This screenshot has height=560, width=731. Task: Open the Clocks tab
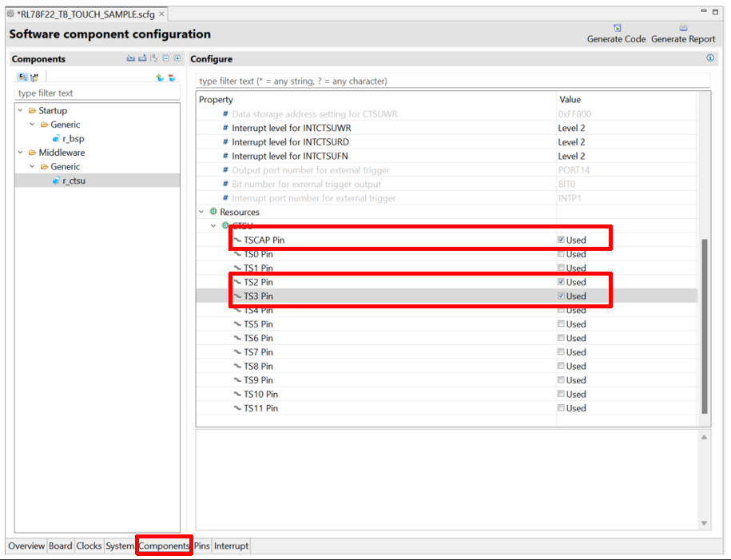click(89, 546)
